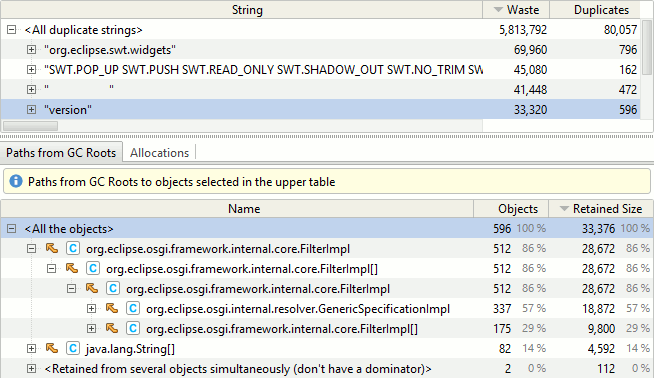Click the class icon beside GenericSpecificationImpl
Screen dimensions: 654x378
point(133,309)
